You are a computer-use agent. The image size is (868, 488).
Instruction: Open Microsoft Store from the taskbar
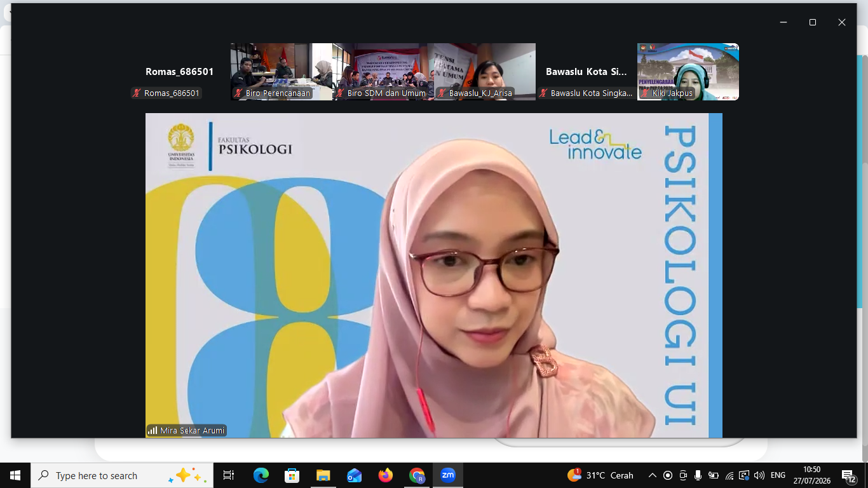292,475
